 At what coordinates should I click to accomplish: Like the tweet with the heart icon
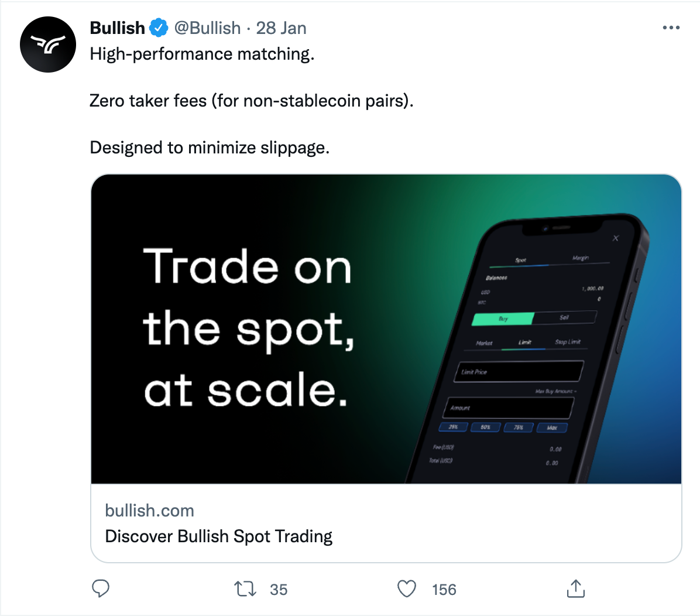pos(406,588)
